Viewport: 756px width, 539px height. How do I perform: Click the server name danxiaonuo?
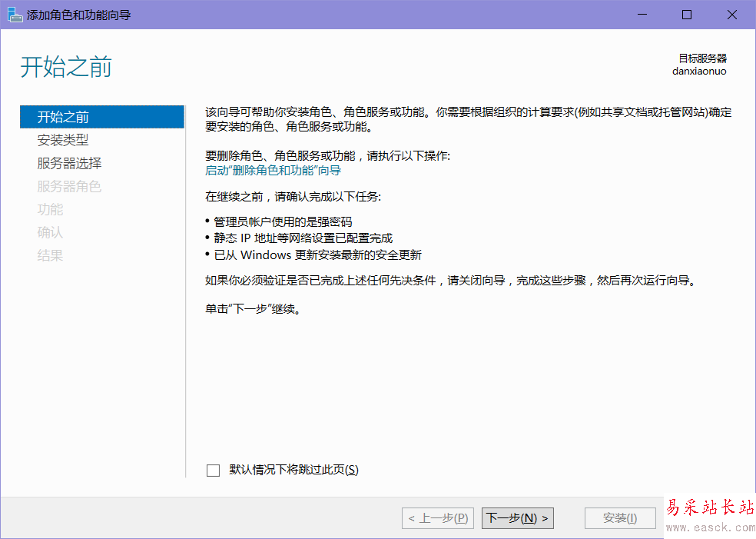click(699, 72)
